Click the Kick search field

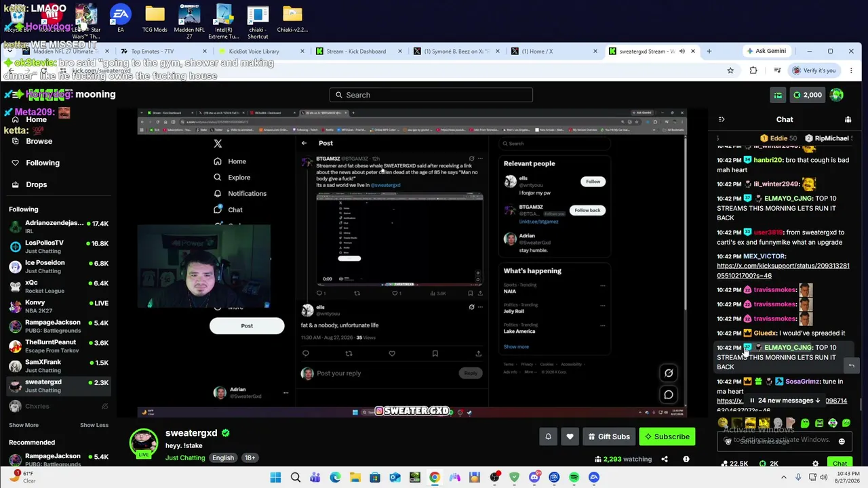click(431, 95)
